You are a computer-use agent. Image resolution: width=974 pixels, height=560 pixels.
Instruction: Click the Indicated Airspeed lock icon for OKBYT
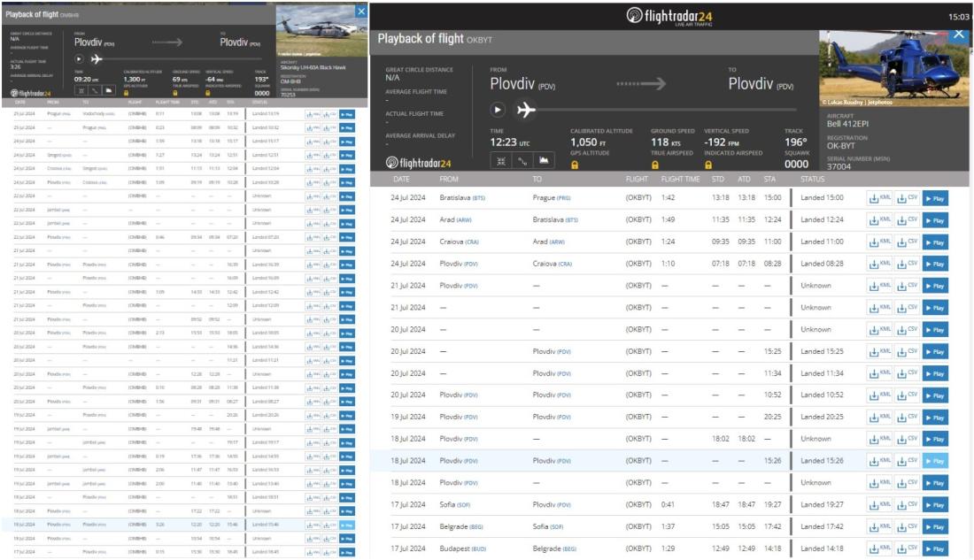point(708,165)
